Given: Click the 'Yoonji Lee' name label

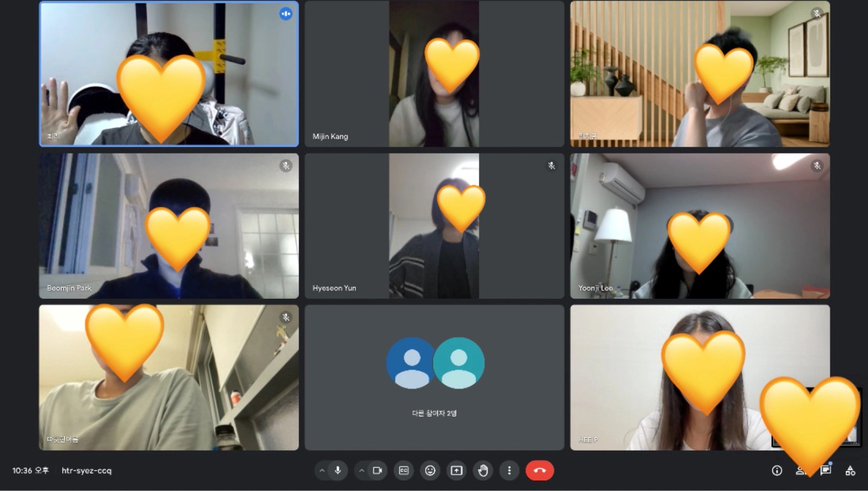Looking at the screenshot, I should [x=595, y=288].
